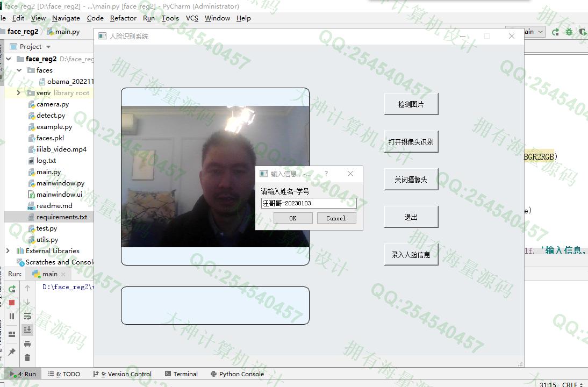Open the View menu
588x387 pixels.
38,18
